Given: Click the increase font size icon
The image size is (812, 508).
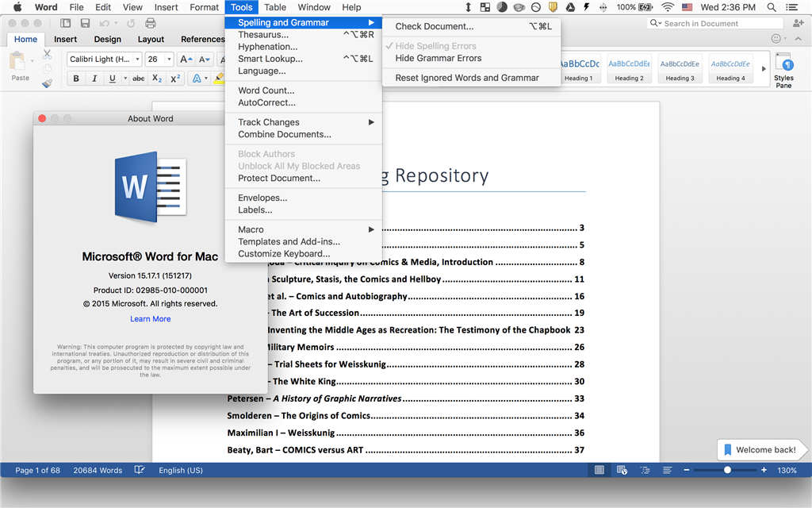Looking at the screenshot, I should click(185, 60).
